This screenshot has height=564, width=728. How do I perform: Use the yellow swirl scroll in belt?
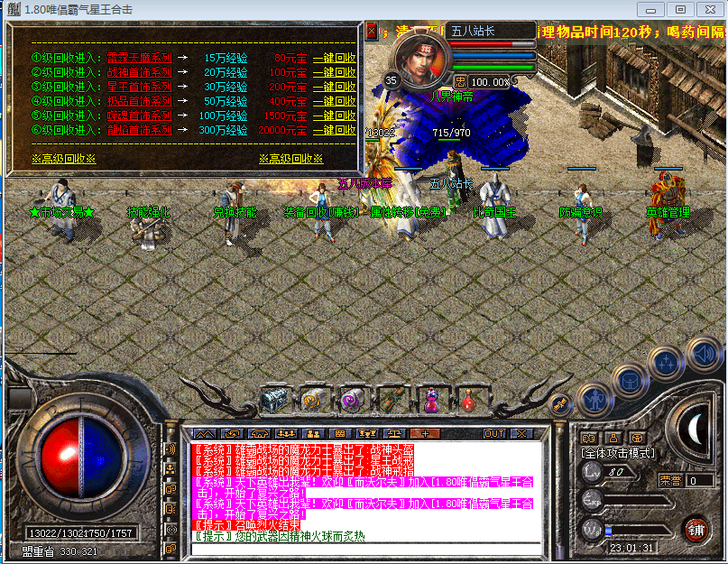pyautogui.click(x=314, y=400)
